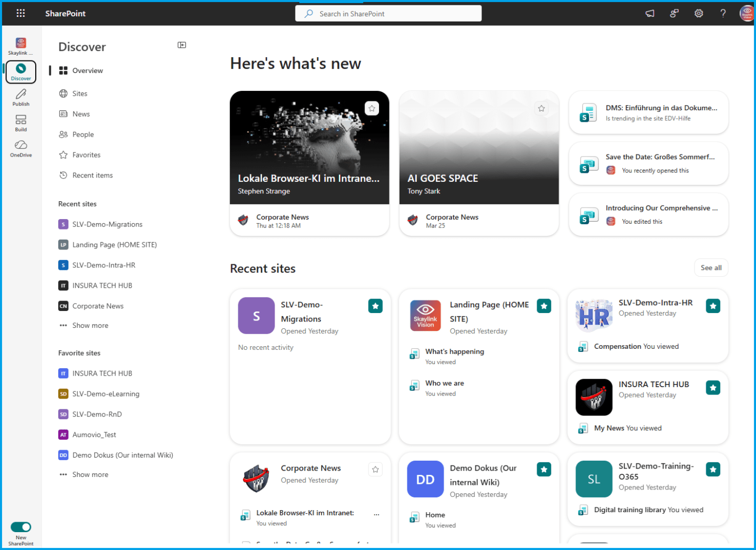This screenshot has width=756, height=550.
Task: Click the megaphone announcements icon
Action: pyautogui.click(x=650, y=14)
